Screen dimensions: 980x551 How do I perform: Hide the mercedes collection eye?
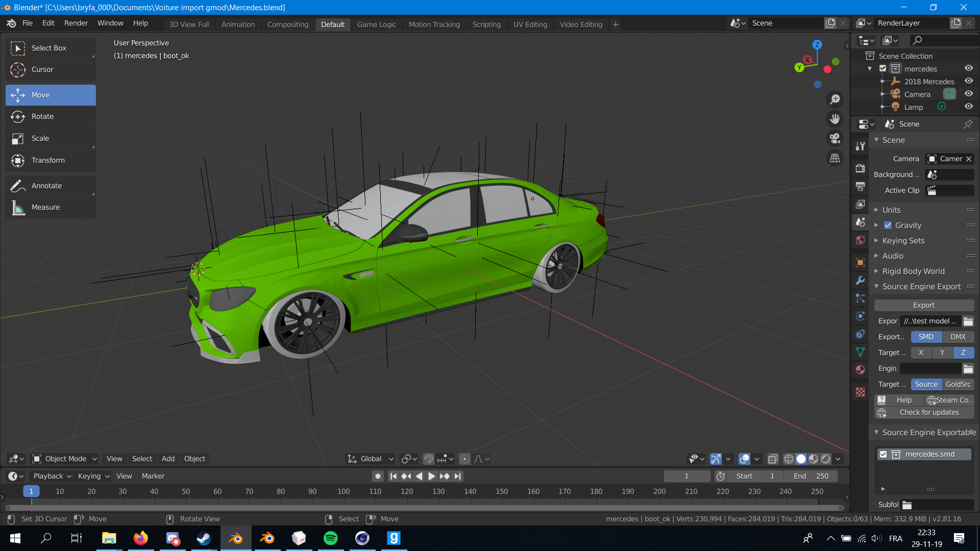click(x=969, y=68)
